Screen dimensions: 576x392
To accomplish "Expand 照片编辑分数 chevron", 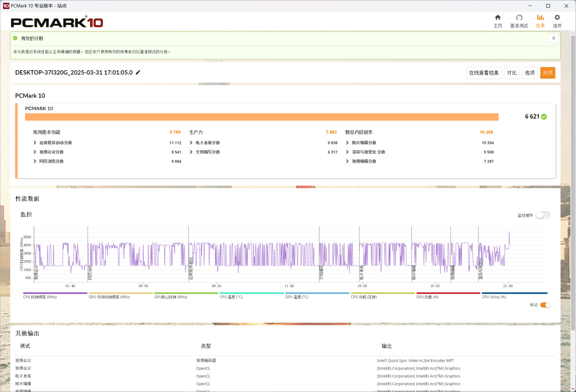I will [x=347, y=143].
